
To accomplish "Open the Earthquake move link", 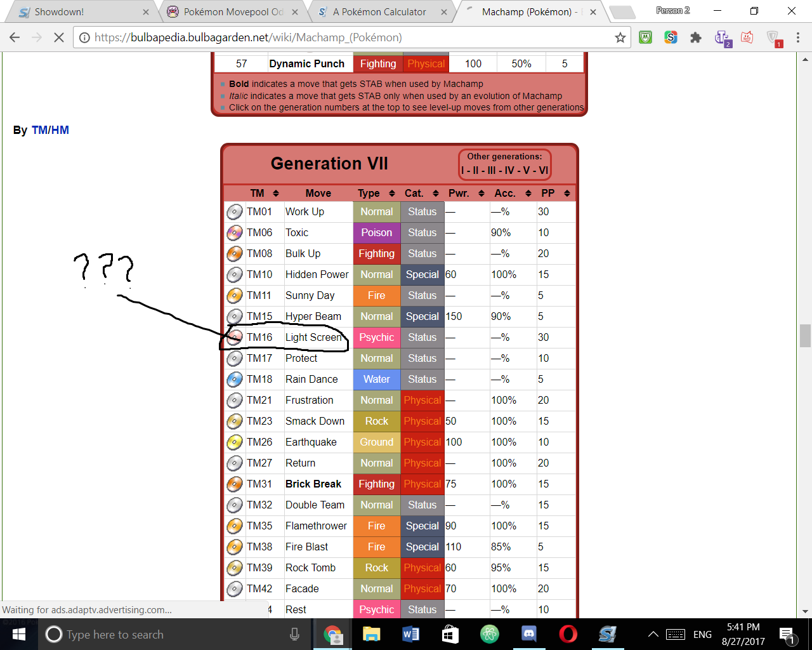I will point(311,442).
